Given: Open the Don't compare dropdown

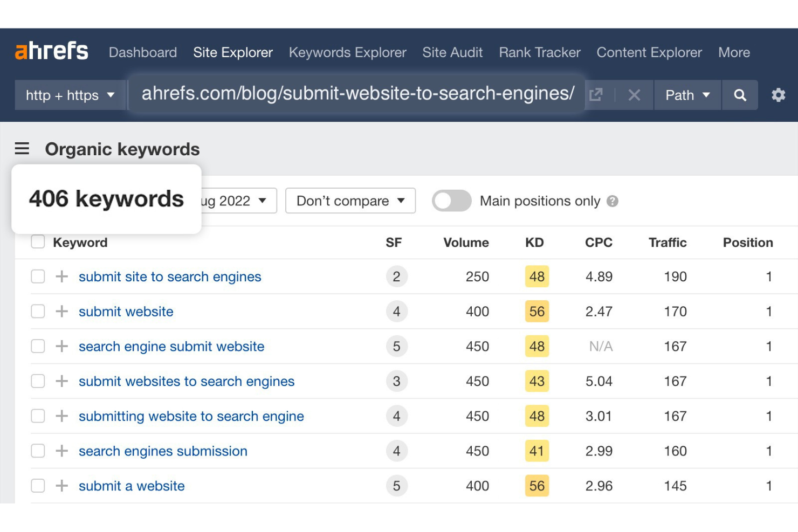Looking at the screenshot, I should tap(349, 201).
